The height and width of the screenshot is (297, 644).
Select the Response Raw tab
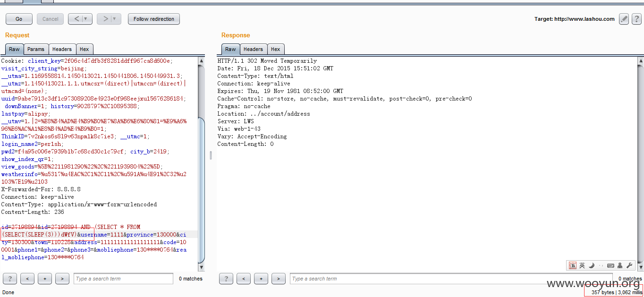(230, 49)
